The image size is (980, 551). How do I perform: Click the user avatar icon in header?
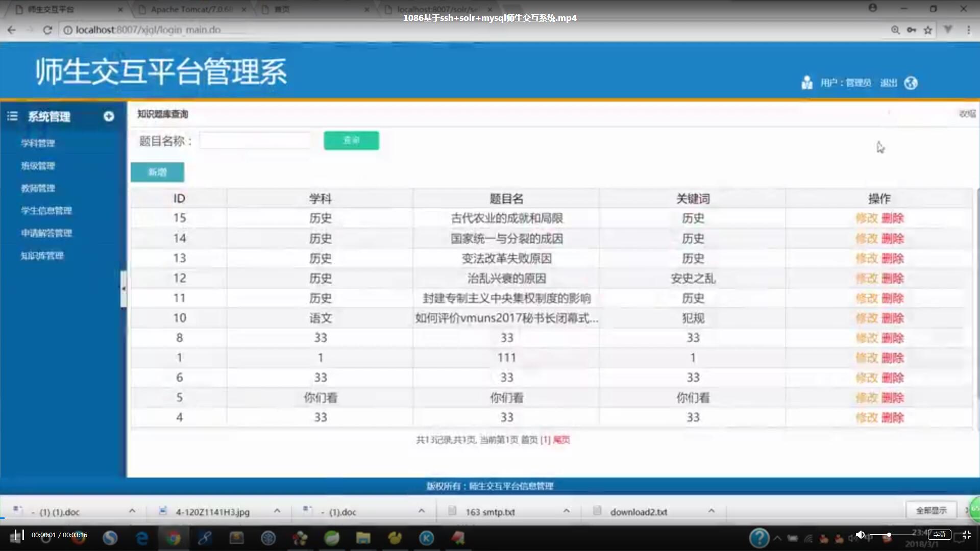[x=807, y=83]
